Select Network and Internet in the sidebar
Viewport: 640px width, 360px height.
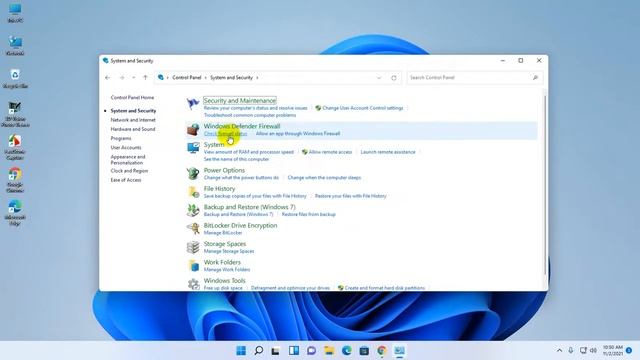133,120
